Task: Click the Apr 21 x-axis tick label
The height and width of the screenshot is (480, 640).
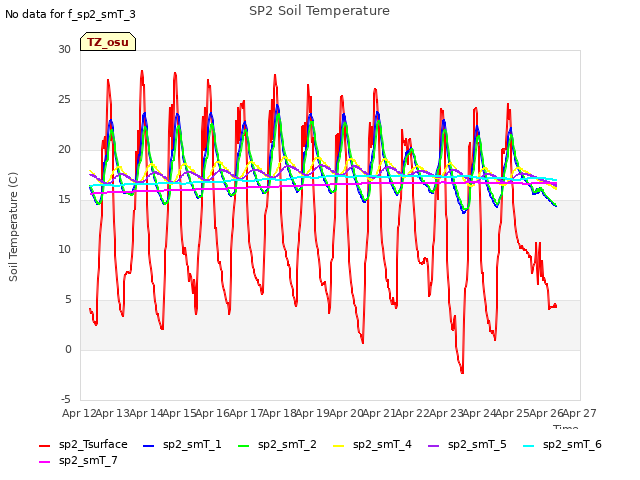Action: point(379,413)
